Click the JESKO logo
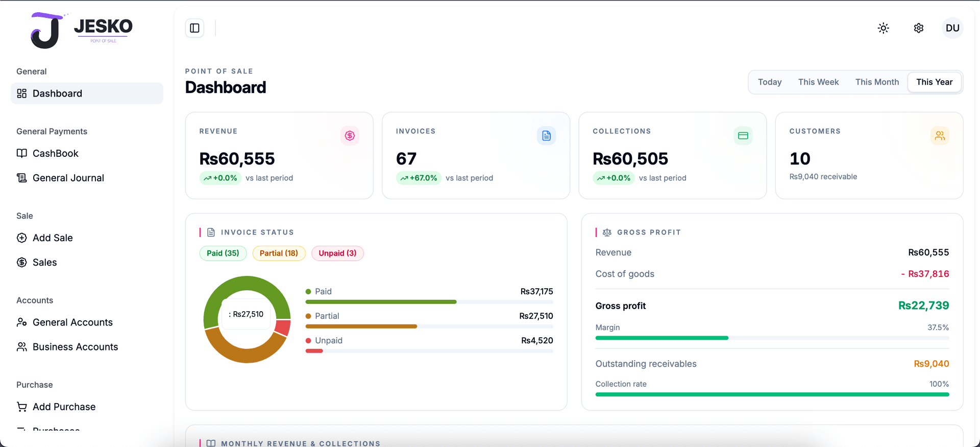This screenshot has height=447, width=980. 82,31
